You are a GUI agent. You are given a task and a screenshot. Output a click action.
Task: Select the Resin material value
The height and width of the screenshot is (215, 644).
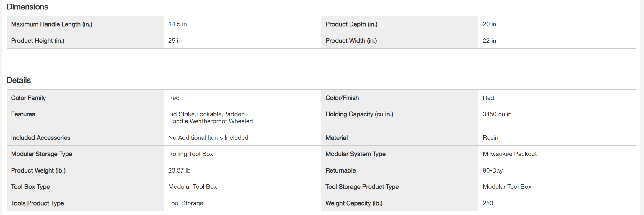pyautogui.click(x=490, y=138)
